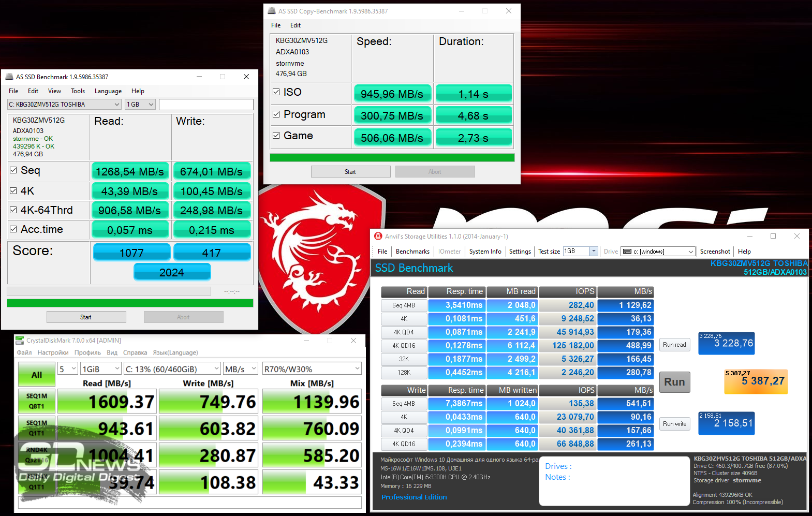This screenshot has width=812, height=516.
Task: Click the total score 5 387,27 in Anvil
Action: coord(756,381)
